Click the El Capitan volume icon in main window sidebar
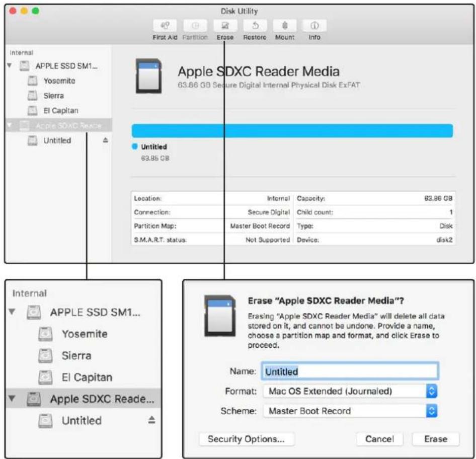This screenshot has height=459, width=476. [33, 111]
